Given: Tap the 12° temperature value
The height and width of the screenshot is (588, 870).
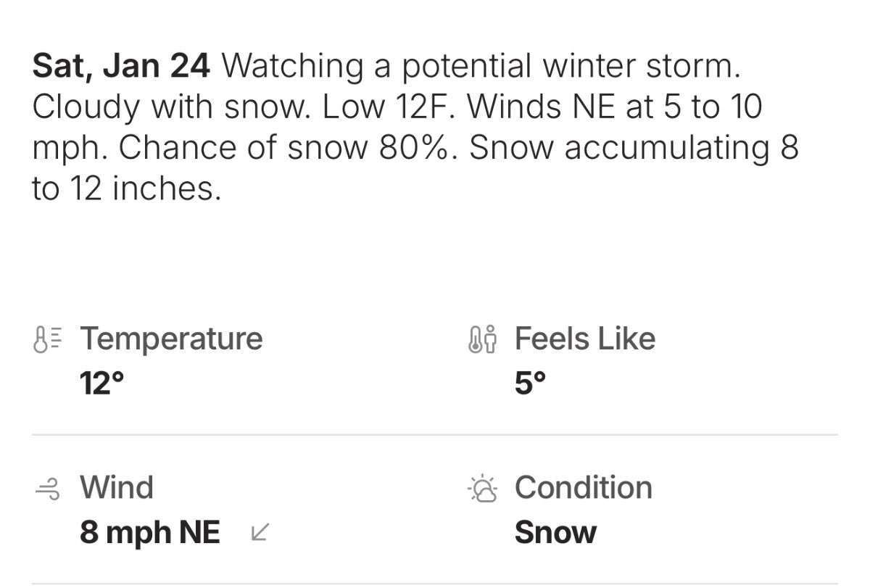Looking at the screenshot, I should (101, 383).
